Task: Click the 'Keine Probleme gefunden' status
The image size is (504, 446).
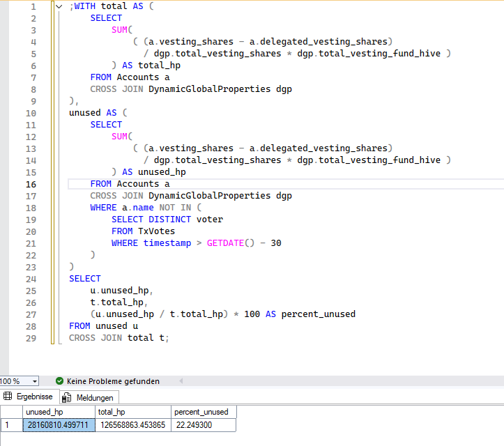Action: coord(113,381)
